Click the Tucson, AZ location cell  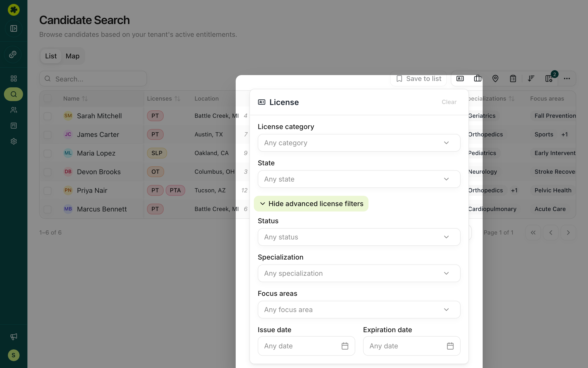point(210,190)
